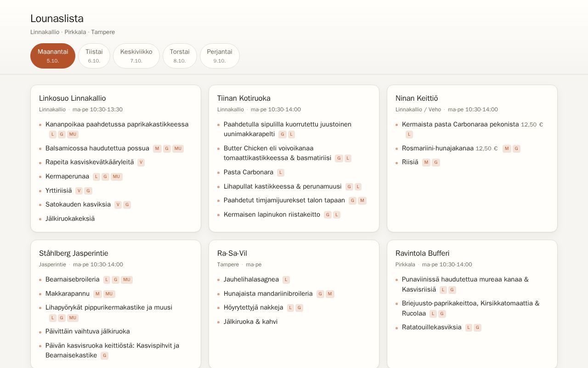Select the V badge beside Rapeita kasviskevätkääryleitä
The image size is (588, 368).
(141, 162)
